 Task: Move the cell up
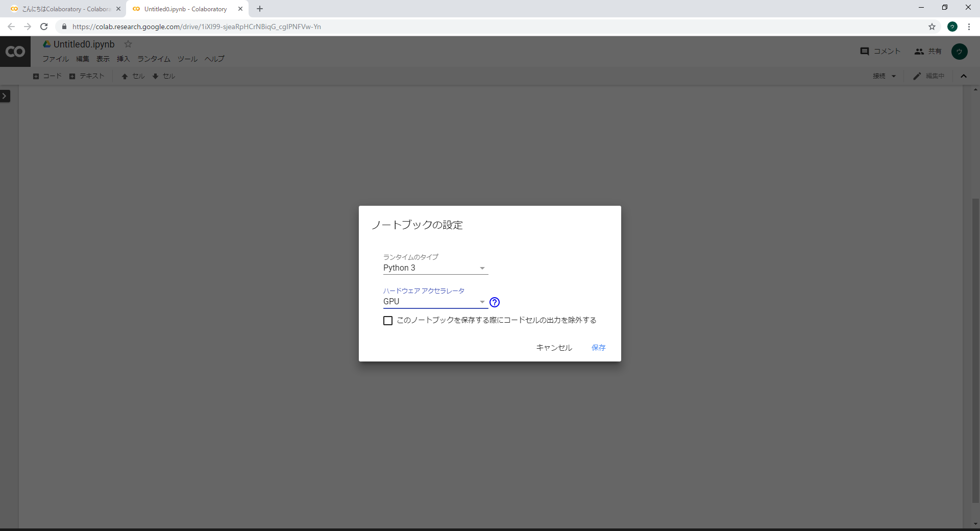point(132,76)
